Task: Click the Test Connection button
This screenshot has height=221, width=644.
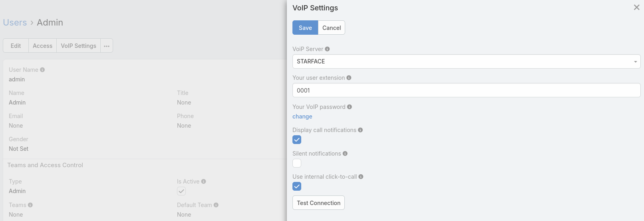Action: [318, 203]
